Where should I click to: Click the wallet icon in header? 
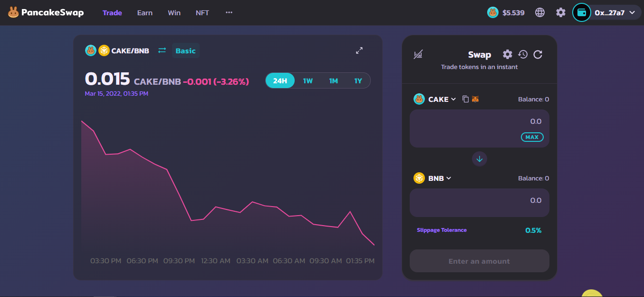[x=581, y=13]
